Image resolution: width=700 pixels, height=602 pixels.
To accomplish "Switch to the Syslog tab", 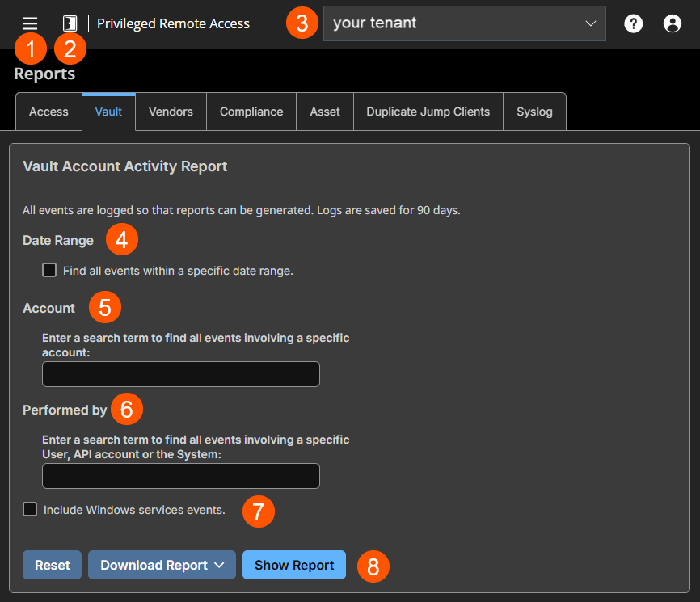I will (534, 112).
